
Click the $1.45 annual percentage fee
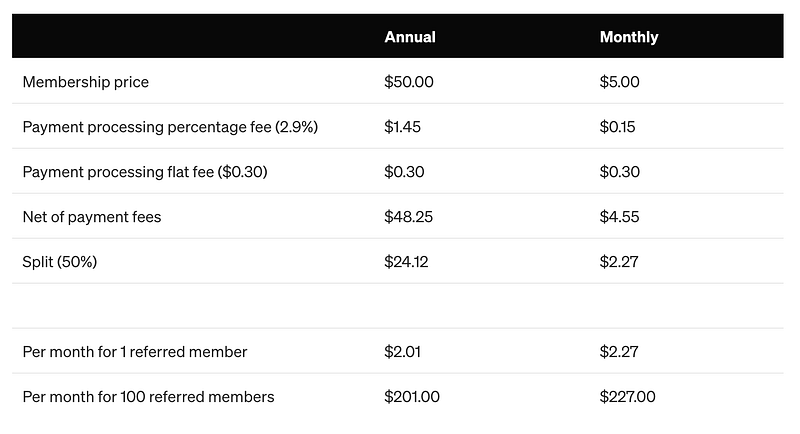(403, 127)
